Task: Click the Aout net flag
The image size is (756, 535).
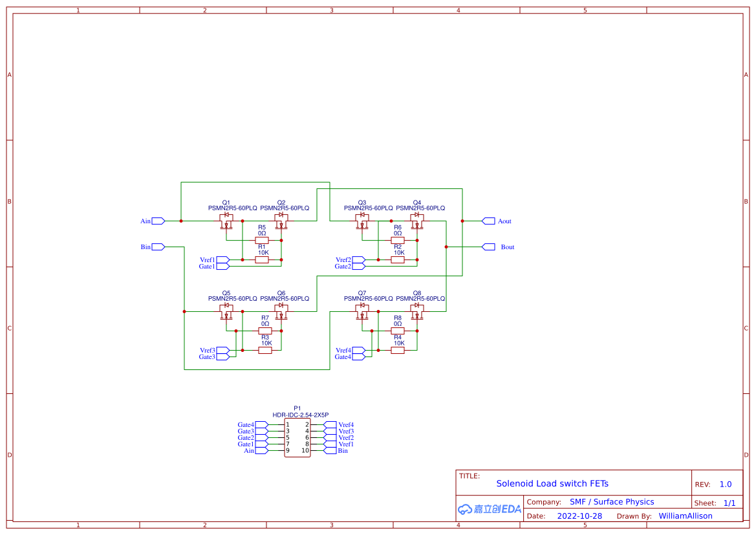Action: pyautogui.click(x=490, y=221)
